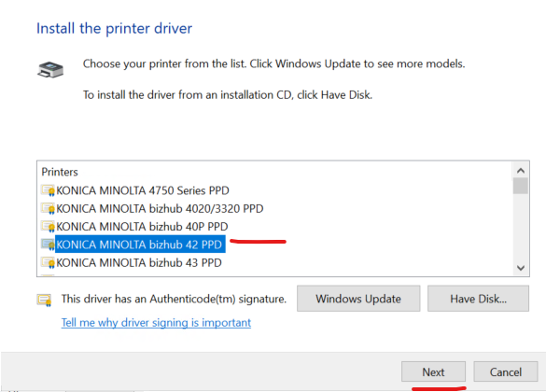The height and width of the screenshot is (392, 546).
Task: Click the bizhub 43 PPD driver icon
Action: tap(48, 262)
